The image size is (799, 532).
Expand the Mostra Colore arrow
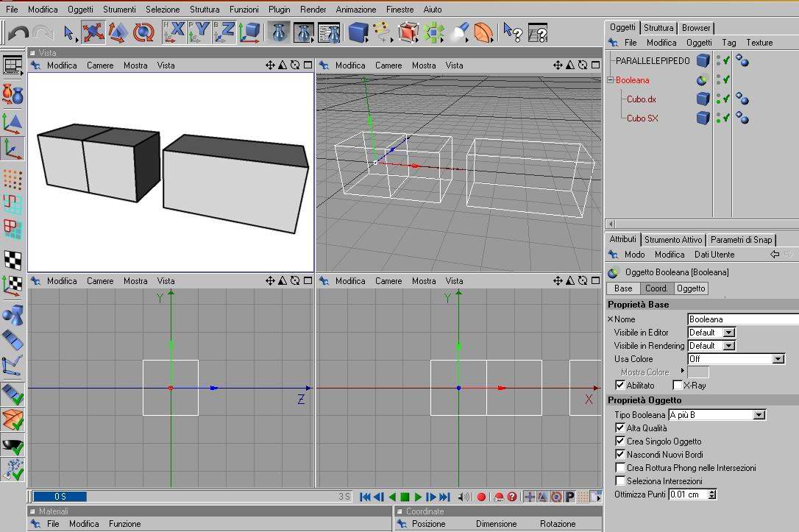coord(682,370)
